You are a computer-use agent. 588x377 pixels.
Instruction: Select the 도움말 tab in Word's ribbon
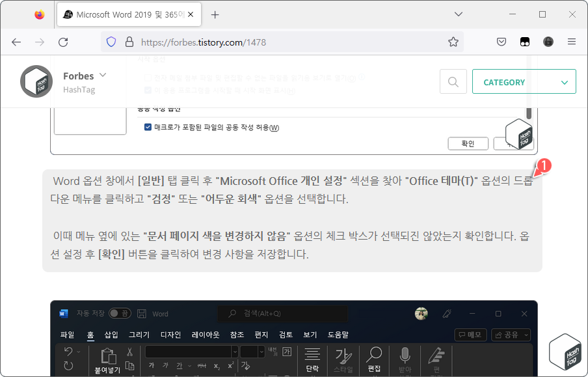point(338,335)
